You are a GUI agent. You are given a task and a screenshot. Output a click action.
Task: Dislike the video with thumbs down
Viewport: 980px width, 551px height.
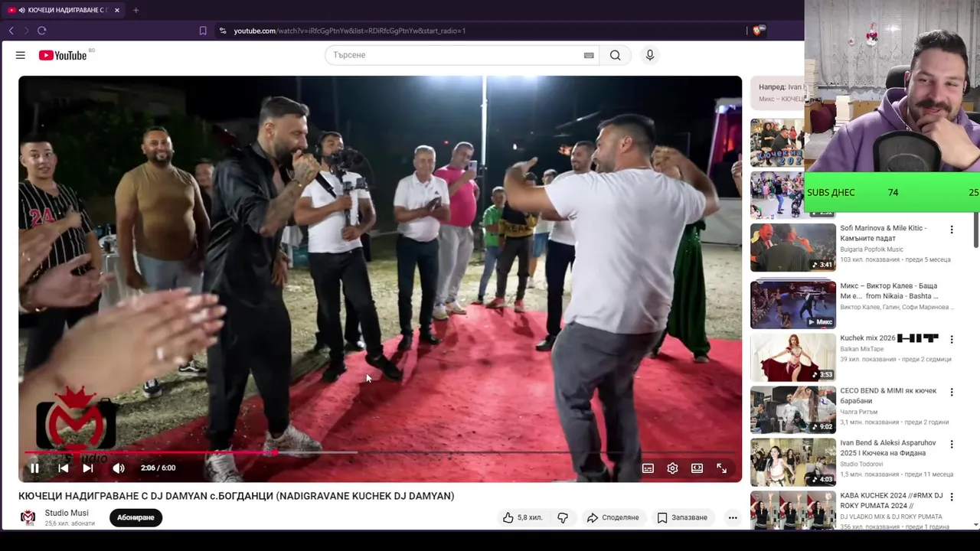[563, 517]
